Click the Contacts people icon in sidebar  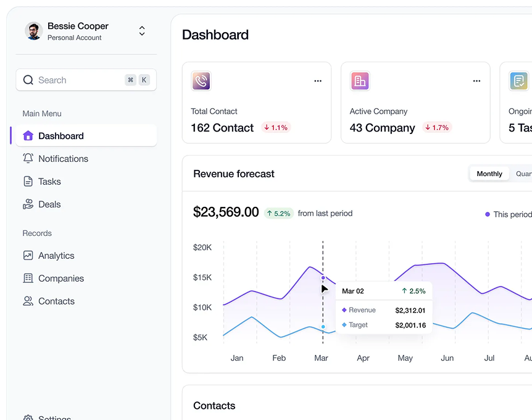coord(28,301)
